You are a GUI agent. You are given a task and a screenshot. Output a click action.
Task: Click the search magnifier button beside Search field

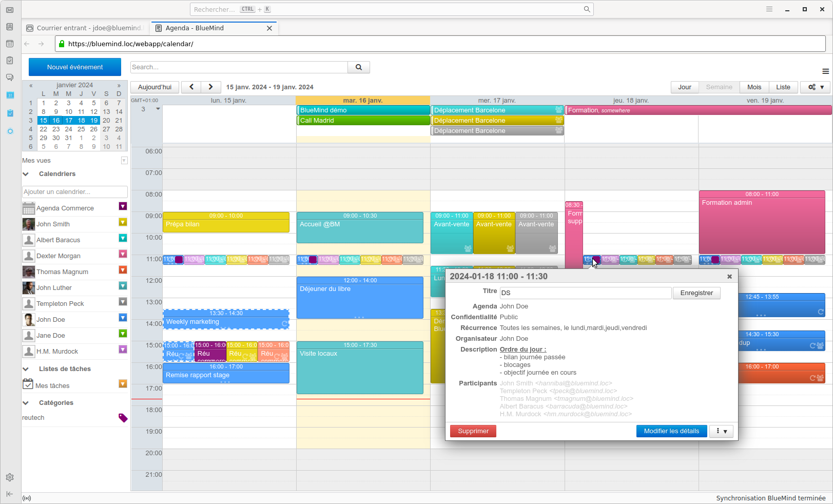click(x=359, y=67)
